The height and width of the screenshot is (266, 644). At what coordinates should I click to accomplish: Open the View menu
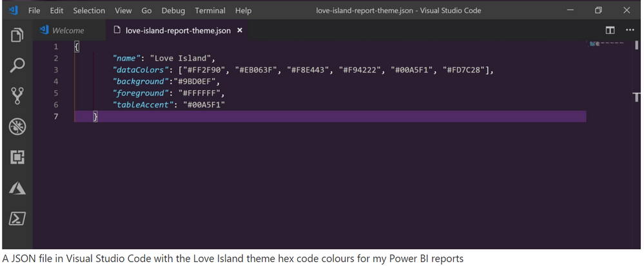pos(123,11)
